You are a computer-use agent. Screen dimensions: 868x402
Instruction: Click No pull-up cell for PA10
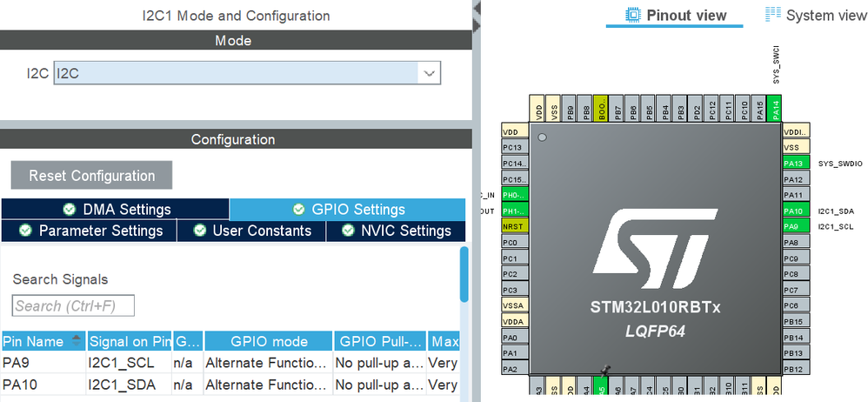click(x=380, y=385)
